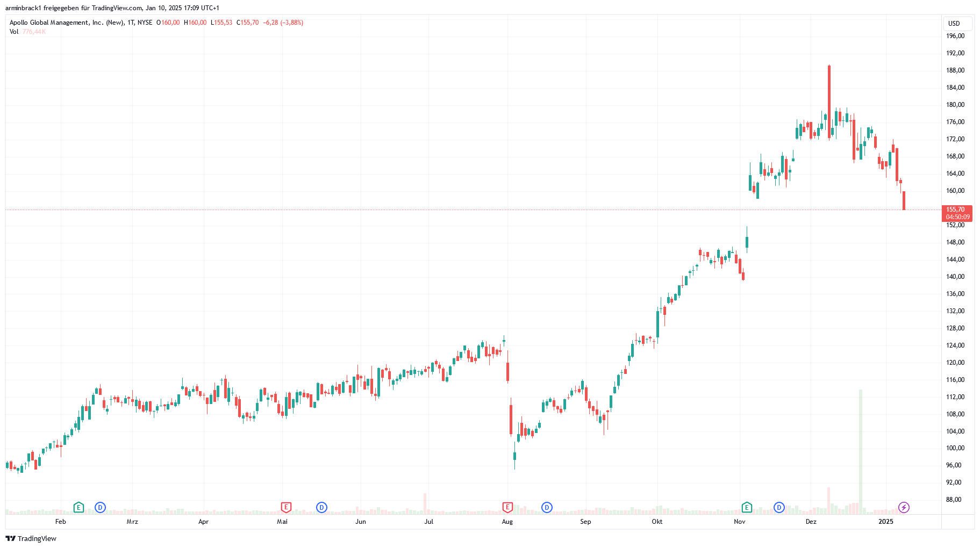Viewport: 980px width, 548px height.
Task: Click the Apr label on time axis
Action: pyautogui.click(x=203, y=522)
